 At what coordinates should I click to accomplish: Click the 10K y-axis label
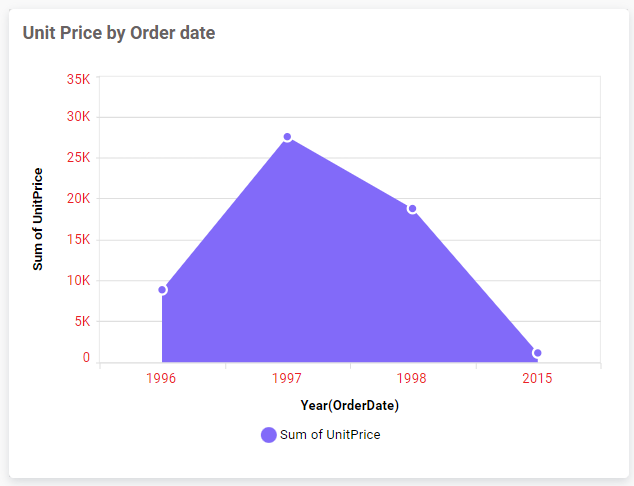(x=78, y=281)
